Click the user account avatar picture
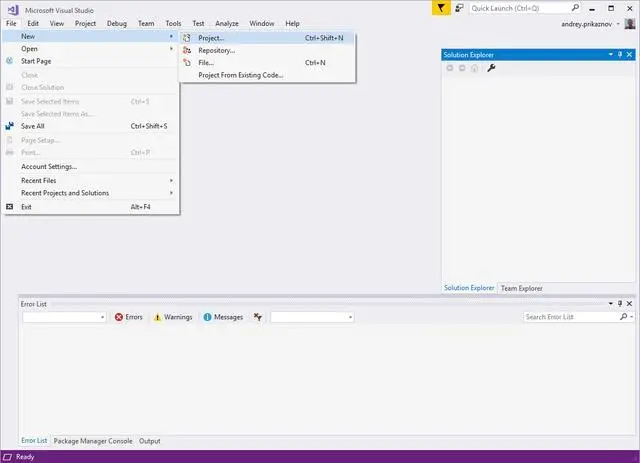640x463 pixels. pyautogui.click(x=630, y=23)
